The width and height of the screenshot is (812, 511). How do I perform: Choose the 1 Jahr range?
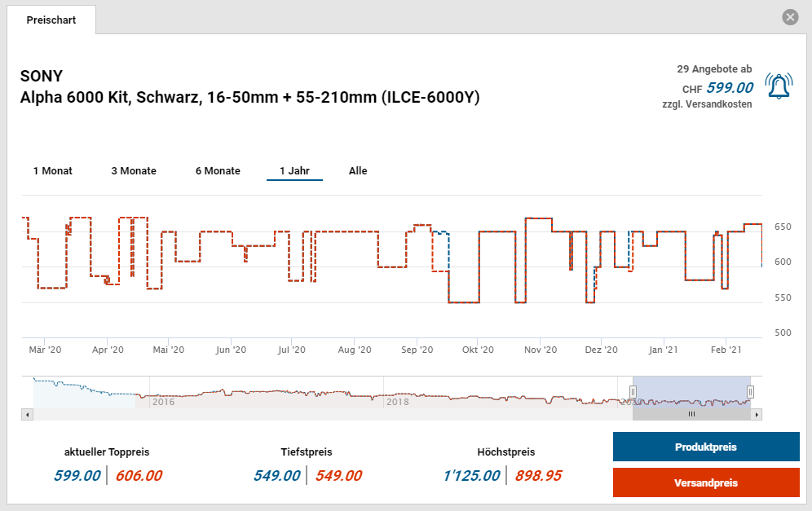[294, 171]
